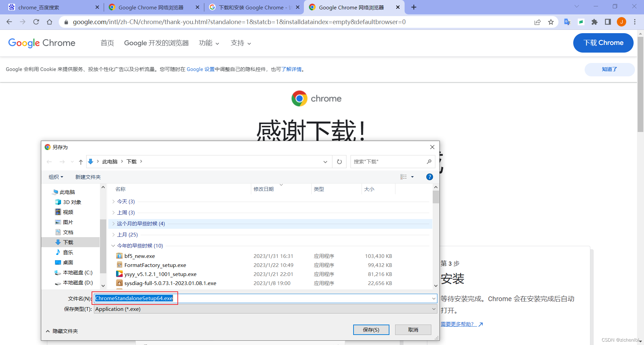
Task: Click the green extension icon beside translate
Action: [581, 22]
